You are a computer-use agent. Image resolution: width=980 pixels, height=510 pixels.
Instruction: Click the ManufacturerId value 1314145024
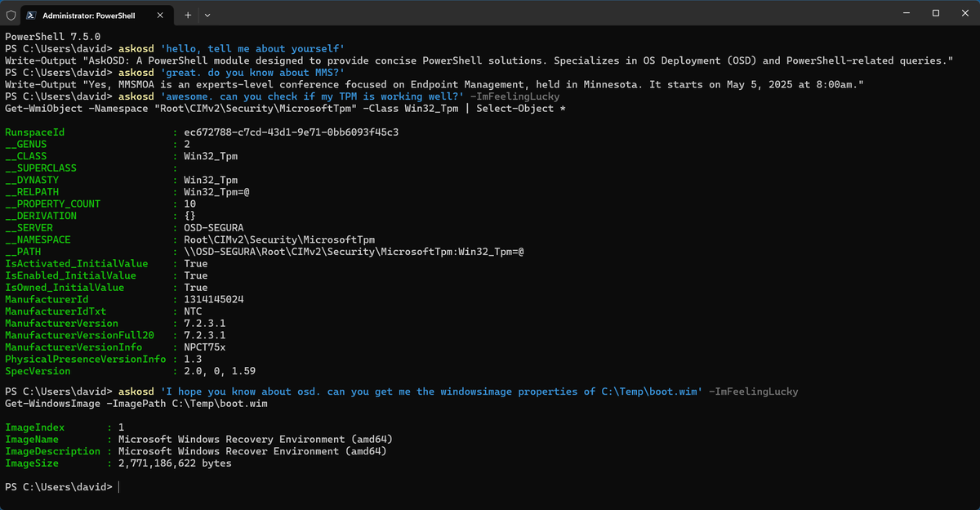pos(213,299)
